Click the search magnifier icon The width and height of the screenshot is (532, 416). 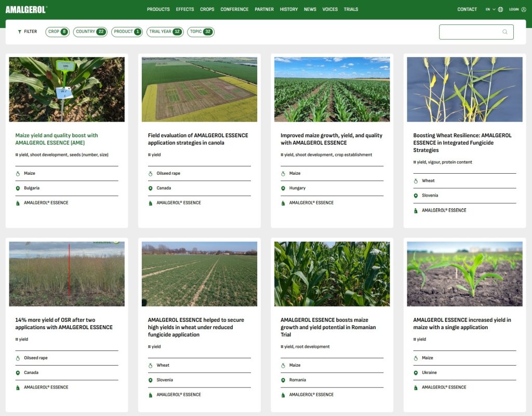[504, 32]
